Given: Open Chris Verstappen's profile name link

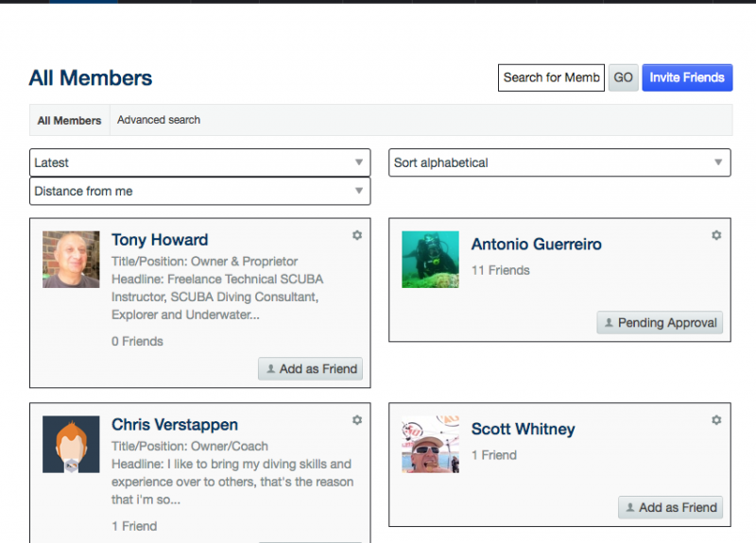Looking at the screenshot, I should click(x=175, y=424).
